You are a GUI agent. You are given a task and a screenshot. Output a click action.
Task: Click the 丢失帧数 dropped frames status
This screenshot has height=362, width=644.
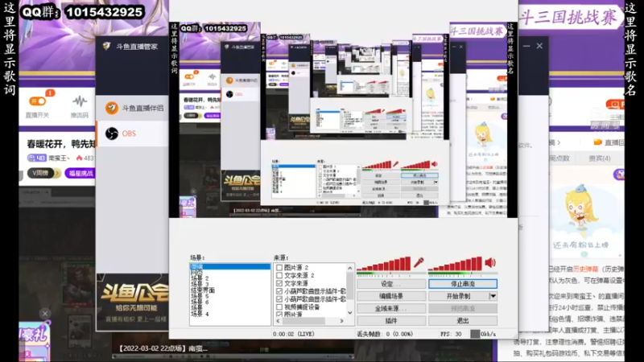(385, 334)
